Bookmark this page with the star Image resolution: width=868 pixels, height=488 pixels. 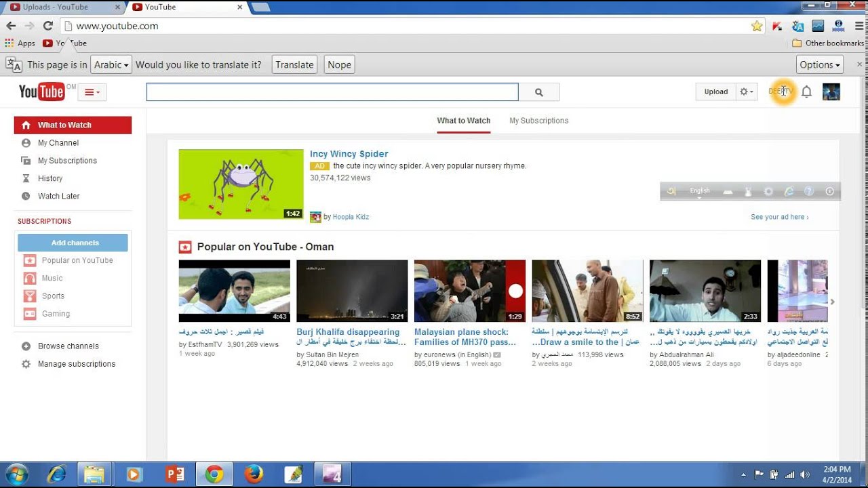[x=757, y=26]
